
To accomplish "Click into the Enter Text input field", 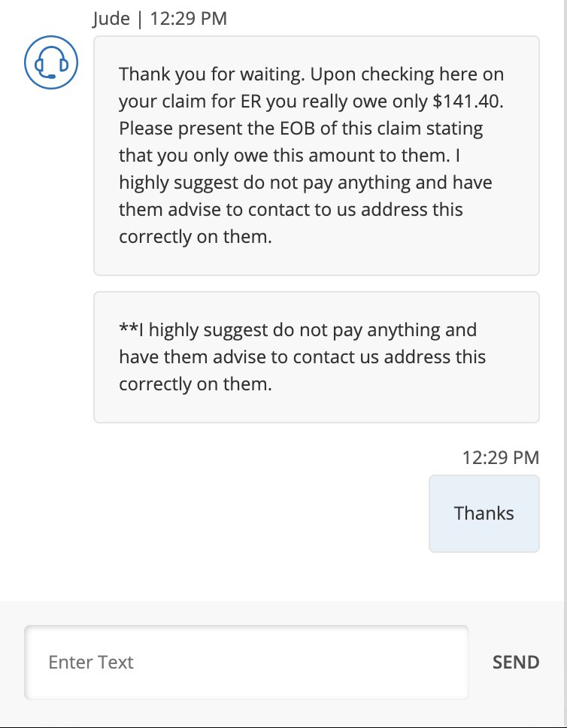I will [246, 663].
